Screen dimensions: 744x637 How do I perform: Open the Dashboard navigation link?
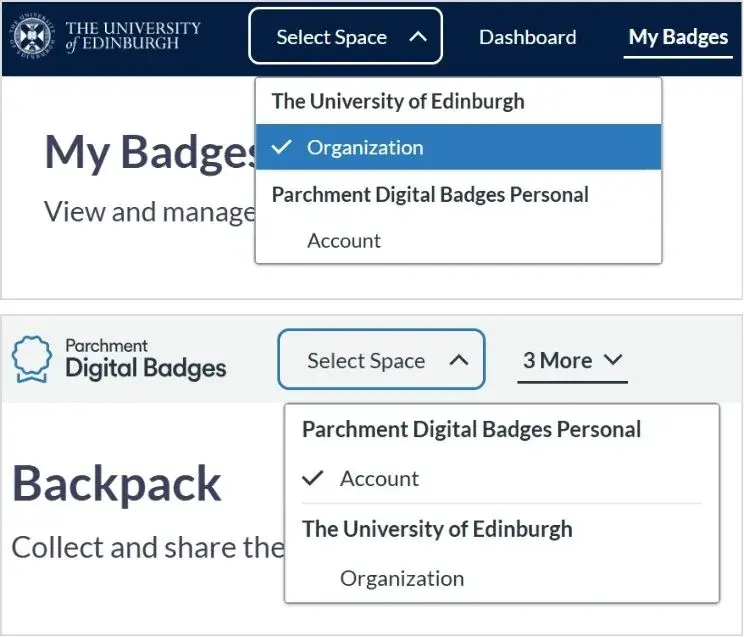click(528, 37)
